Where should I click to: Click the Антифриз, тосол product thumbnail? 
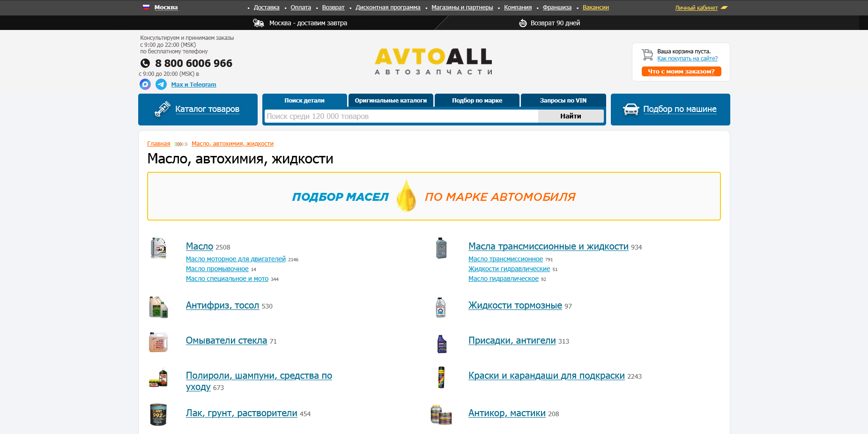pos(158,307)
